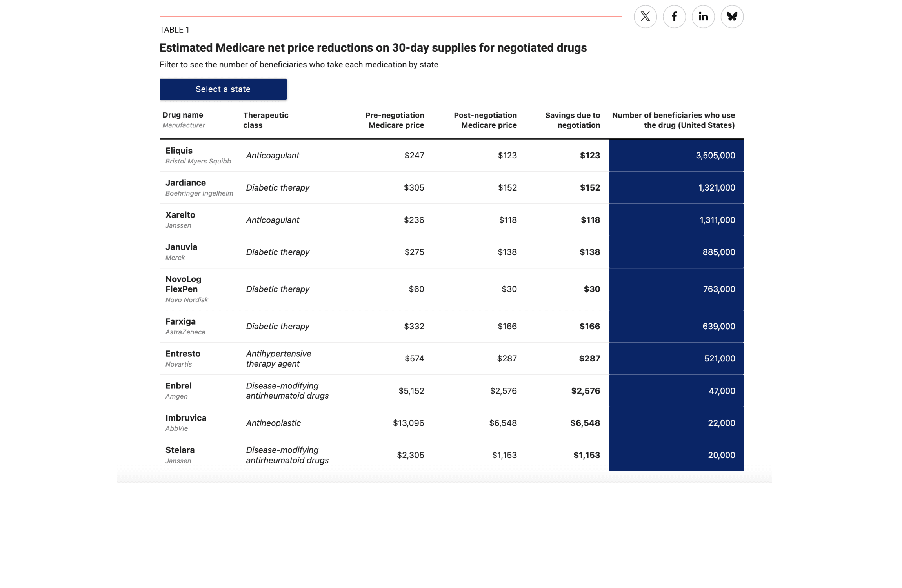Click the bold $6,548 savings value
902x588 pixels.
(x=585, y=423)
